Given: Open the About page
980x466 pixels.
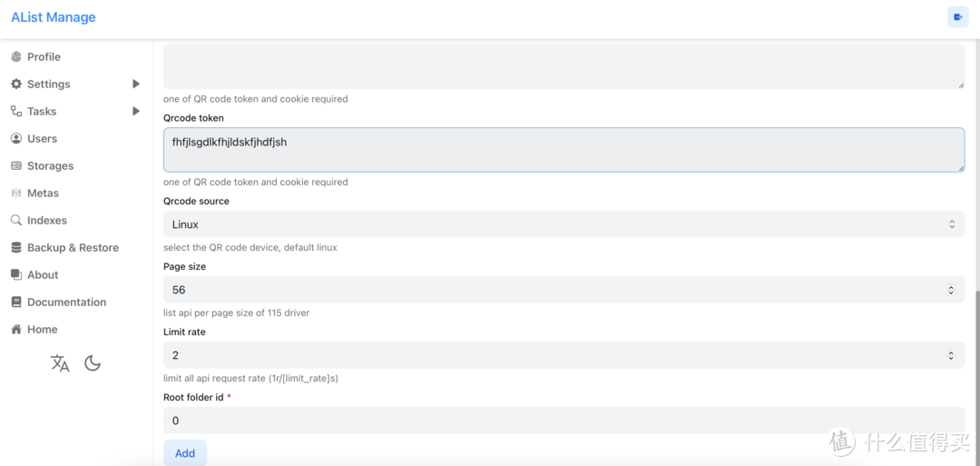Looking at the screenshot, I should click(43, 275).
